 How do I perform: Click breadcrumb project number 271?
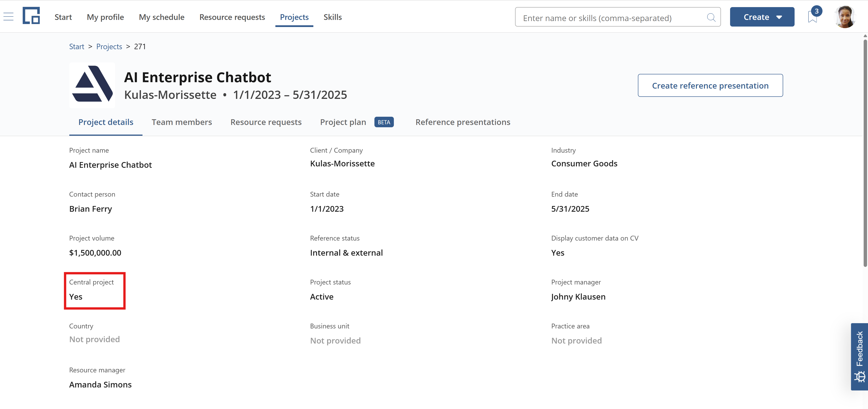pyautogui.click(x=140, y=46)
